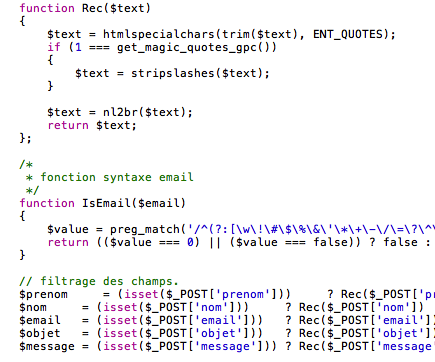Click the function Rec($text) declaration line
The width and height of the screenshot is (435, 362).
tap(85, 8)
